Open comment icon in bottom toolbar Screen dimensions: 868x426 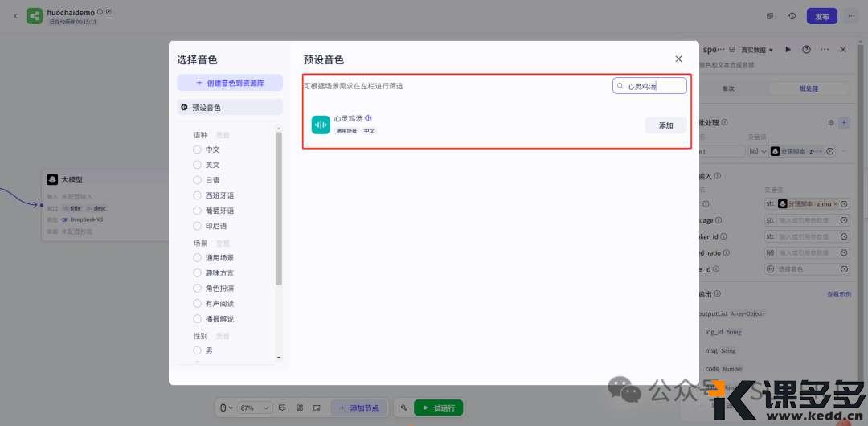(x=282, y=408)
